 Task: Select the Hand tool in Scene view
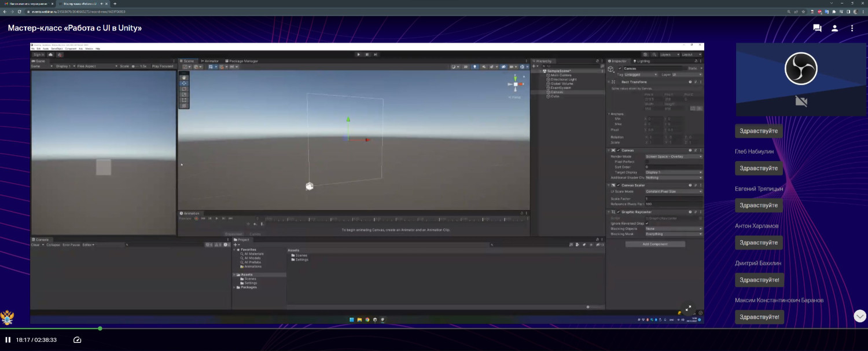(185, 77)
